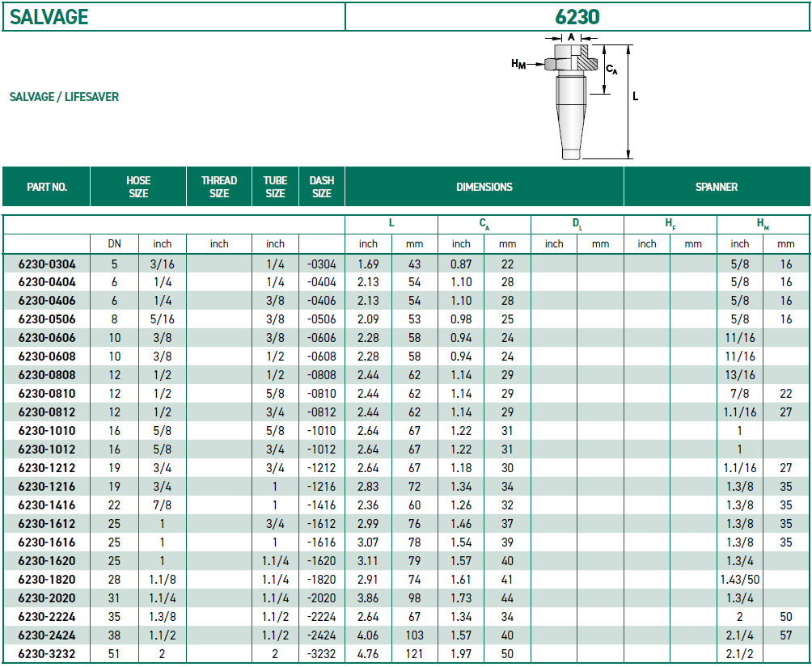Screen dimensions: 812x667
Task: Select part number 6230-0808
Action: pos(47,375)
